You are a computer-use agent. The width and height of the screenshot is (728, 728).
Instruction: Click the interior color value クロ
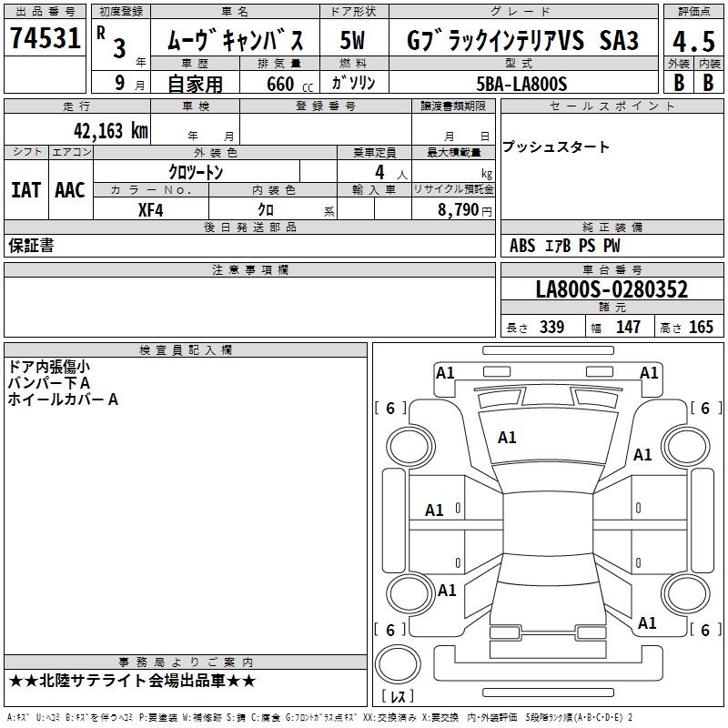(266, 210)
